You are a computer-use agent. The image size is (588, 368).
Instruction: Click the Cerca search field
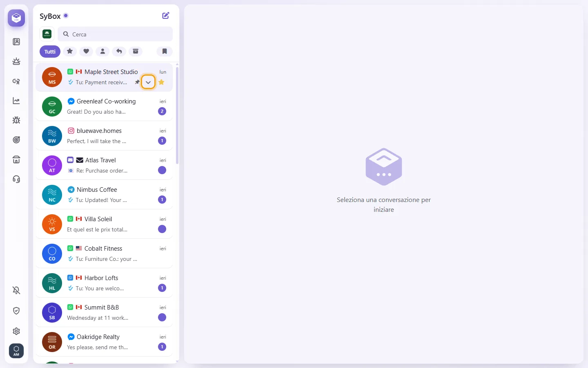tap(115, 34)
